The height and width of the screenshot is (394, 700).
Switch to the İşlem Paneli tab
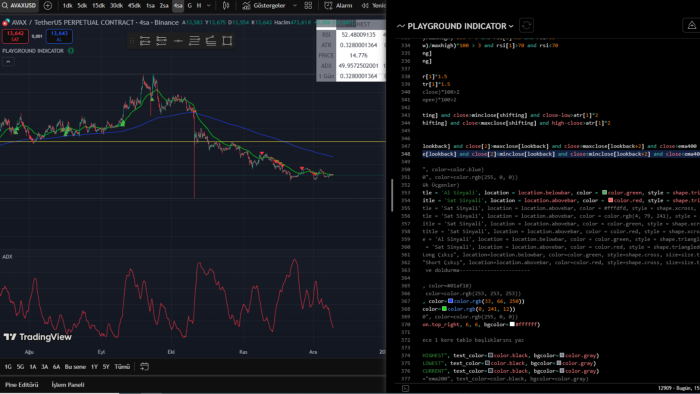click(68, 385)
